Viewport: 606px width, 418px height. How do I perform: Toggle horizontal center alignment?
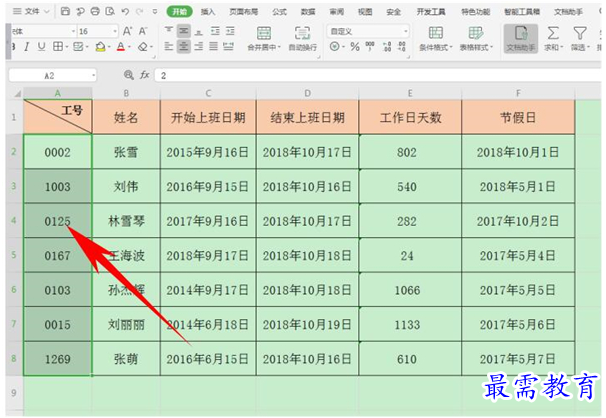[184, 47]
